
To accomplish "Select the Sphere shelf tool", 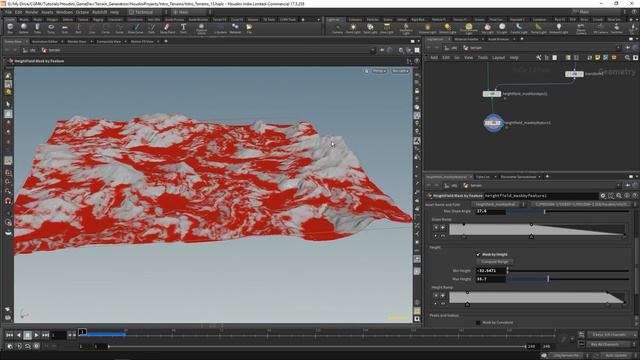I will [24, 28].
